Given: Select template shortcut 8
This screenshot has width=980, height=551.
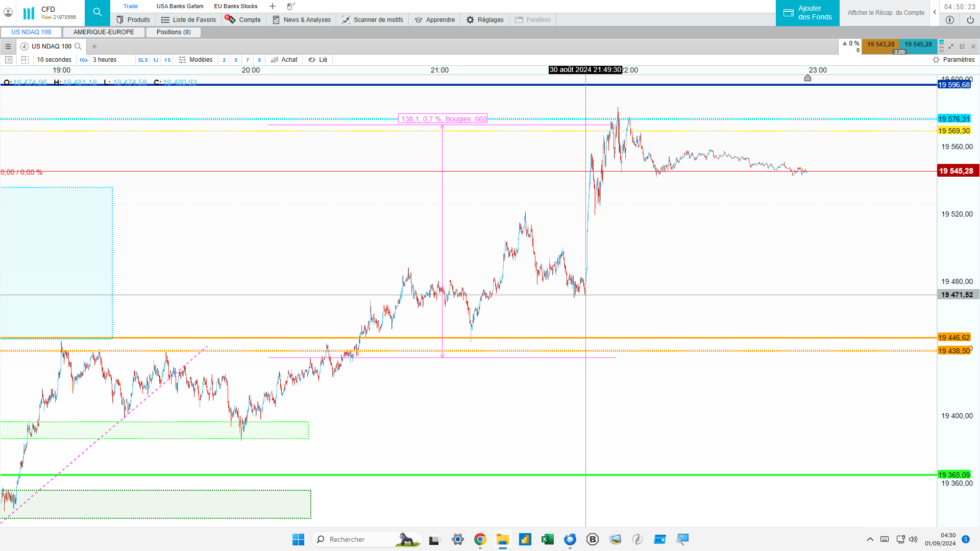Looking at the screenshot, I should point(259,60).
